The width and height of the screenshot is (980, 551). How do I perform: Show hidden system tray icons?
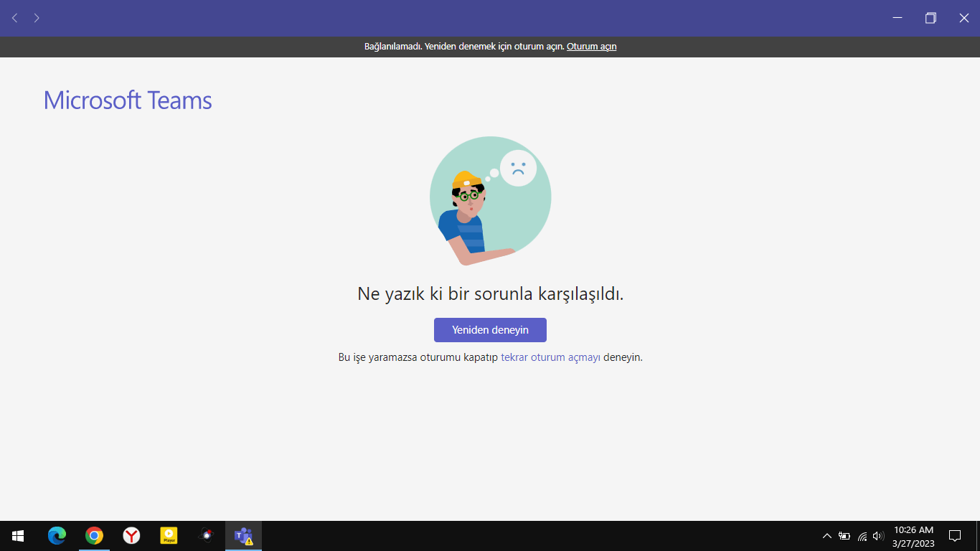click(826, 536)
